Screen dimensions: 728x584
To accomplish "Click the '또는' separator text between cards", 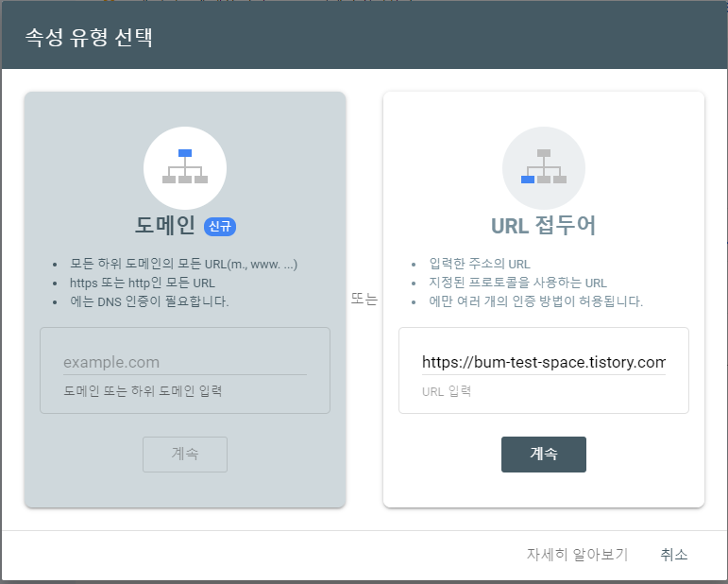I will pyautogui.click(x=364, y=299).
